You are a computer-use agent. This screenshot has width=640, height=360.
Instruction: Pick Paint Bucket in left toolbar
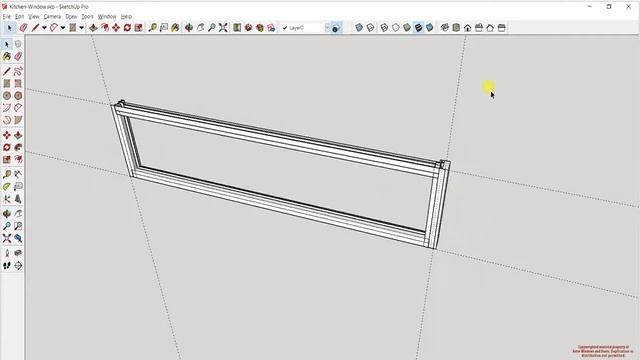7,57
